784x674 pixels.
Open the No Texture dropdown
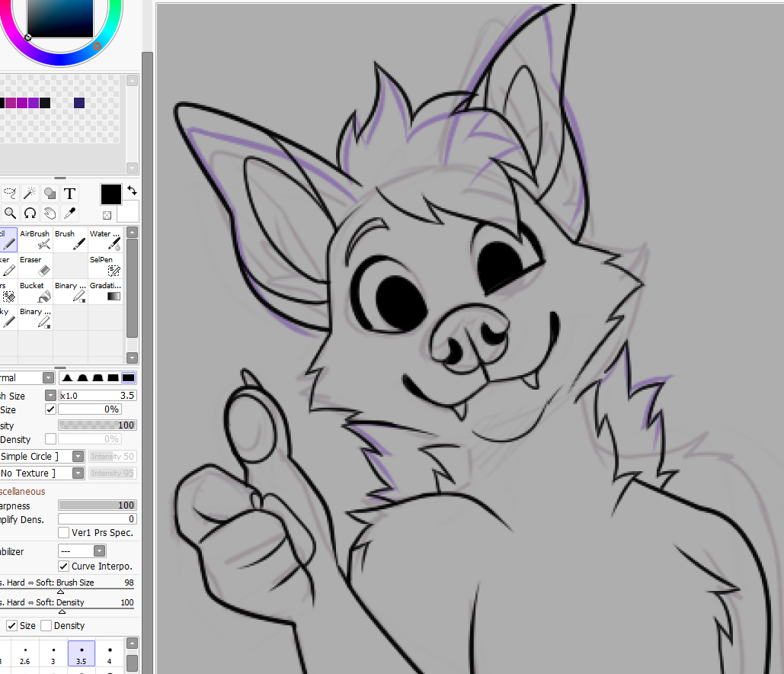(78, 473)
